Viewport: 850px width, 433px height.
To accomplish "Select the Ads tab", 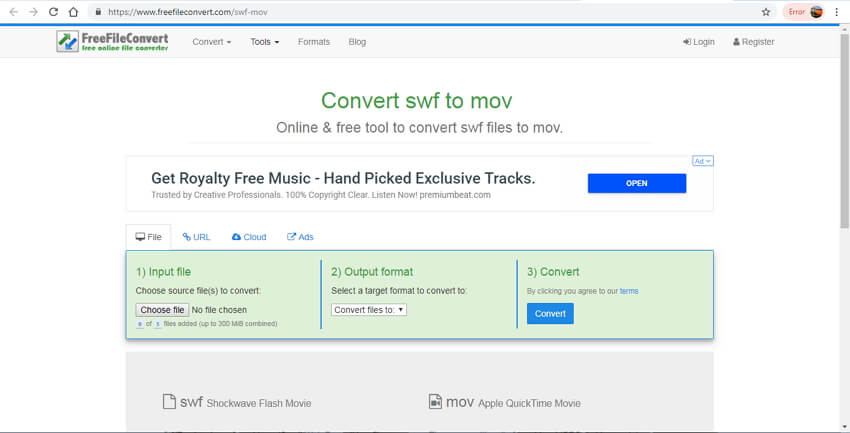I will tap(300, 237).
